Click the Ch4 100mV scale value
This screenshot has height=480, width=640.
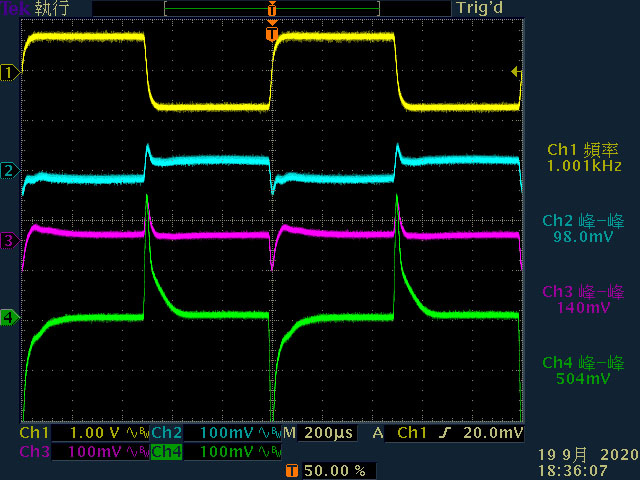coord(227,452)
